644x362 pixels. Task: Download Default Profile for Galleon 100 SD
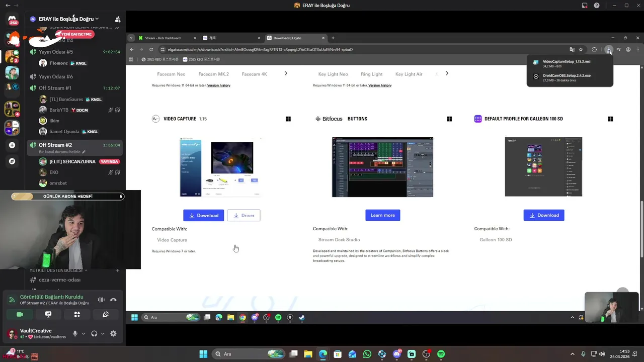[543, 215]
